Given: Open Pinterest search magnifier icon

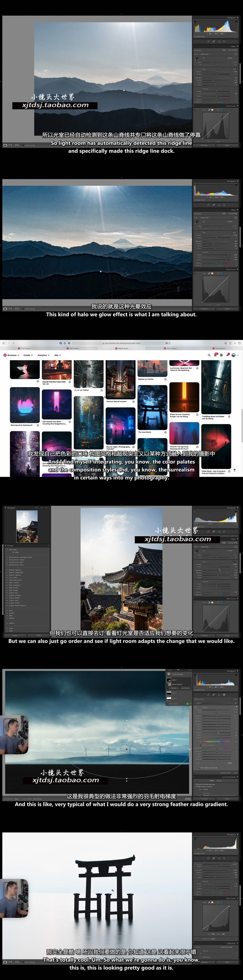Looking at the screenshot, I should click(x=209, y=355).
